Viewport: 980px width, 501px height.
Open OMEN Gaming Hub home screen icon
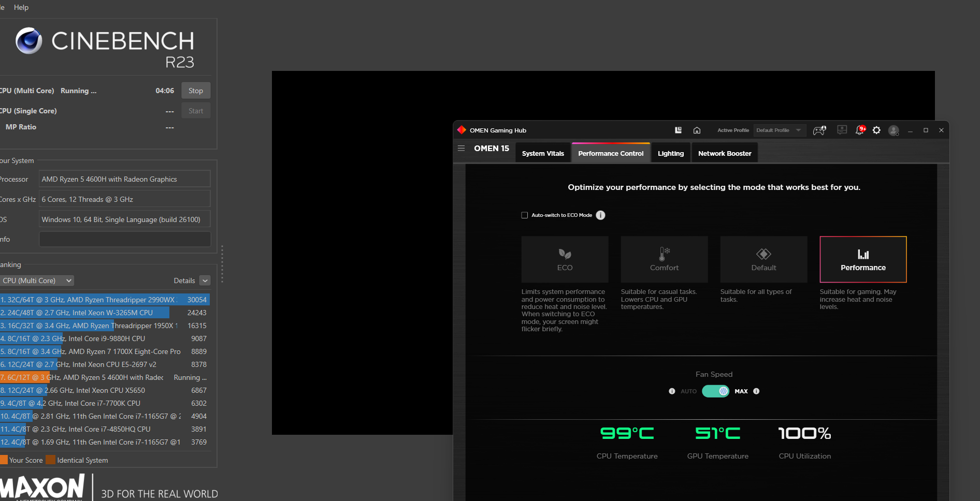(x=697, y=130)
